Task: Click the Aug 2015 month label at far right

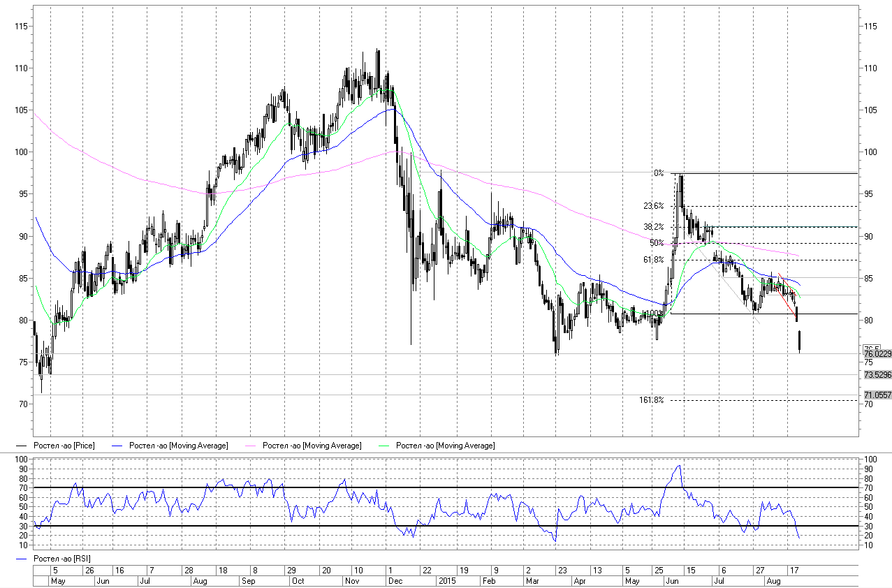Action: pos(773,581)
